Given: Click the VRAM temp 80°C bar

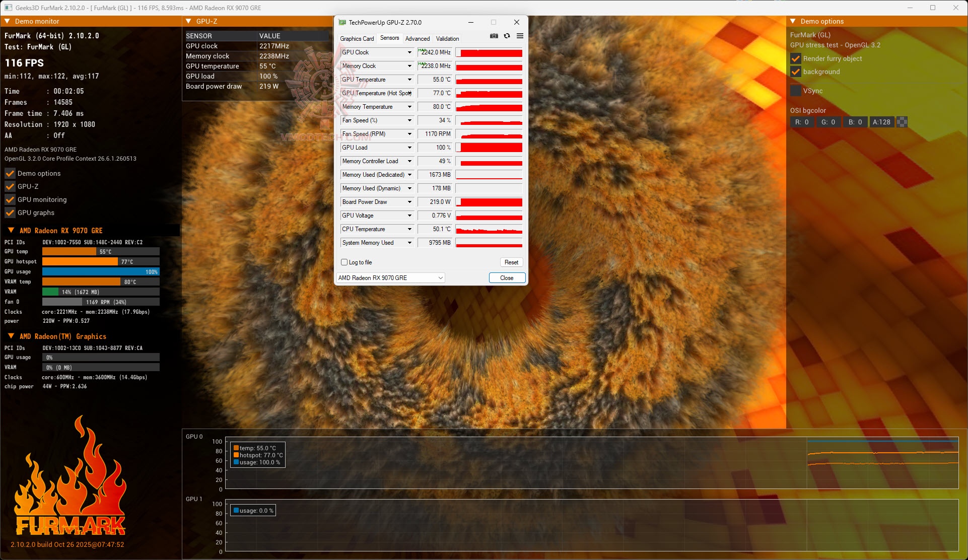Looking at the screenshot, I should [x=101, y=282].
